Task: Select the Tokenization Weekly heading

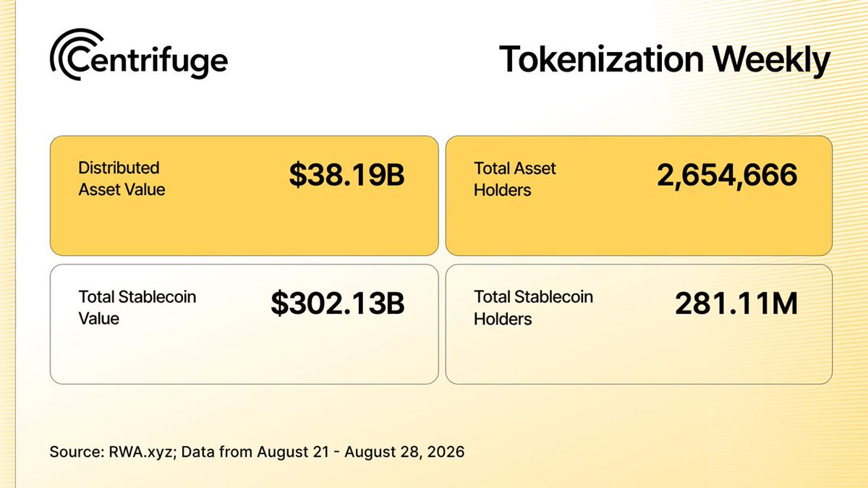Action: (x=664, y=60)
